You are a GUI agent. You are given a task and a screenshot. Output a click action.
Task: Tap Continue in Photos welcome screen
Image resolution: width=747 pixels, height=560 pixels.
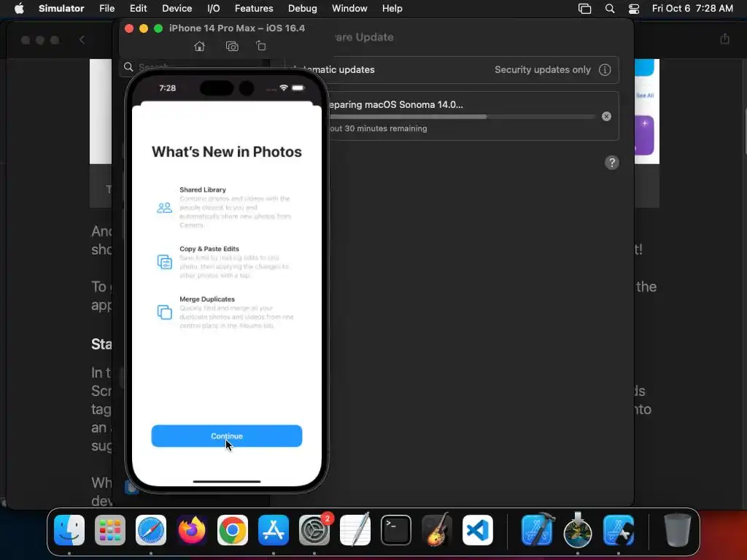coord(227,436)
